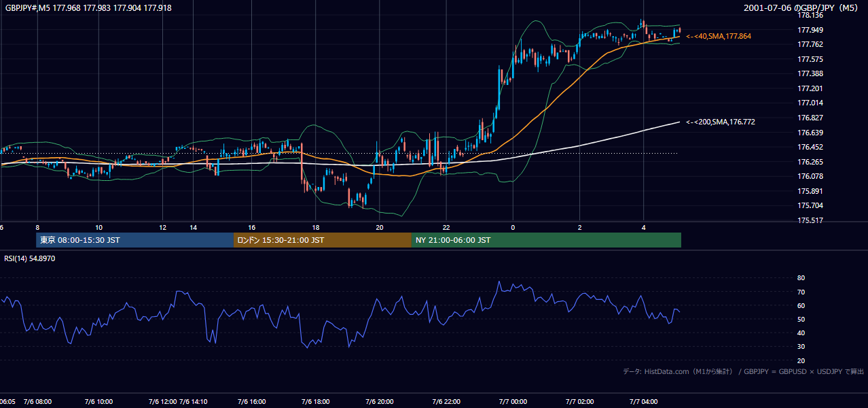
Task: Click the 177.388 price axis label
Action: click(810, 74)
